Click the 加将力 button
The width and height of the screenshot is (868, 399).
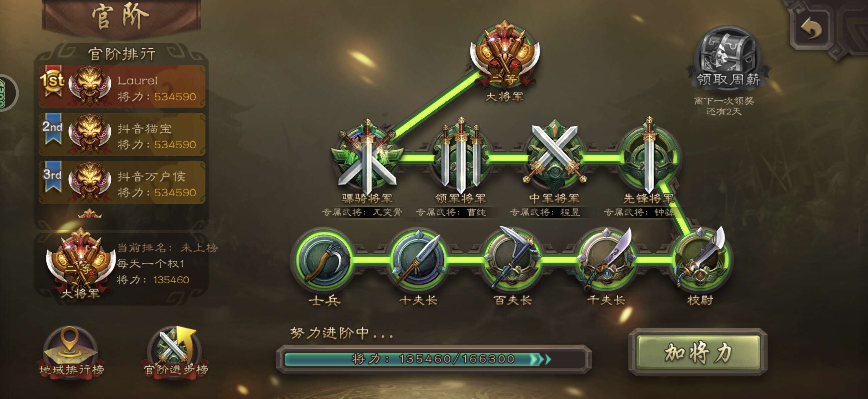pos(698,352)
